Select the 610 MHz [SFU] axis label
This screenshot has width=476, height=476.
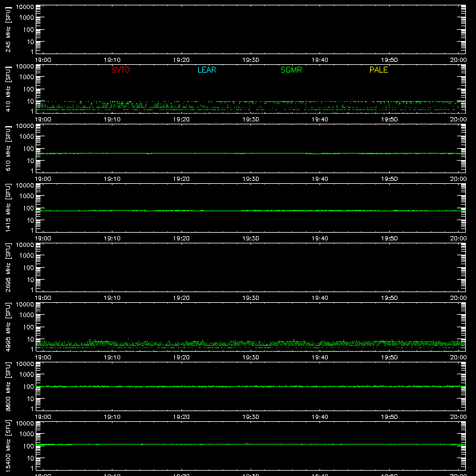(x=8, y=149)
